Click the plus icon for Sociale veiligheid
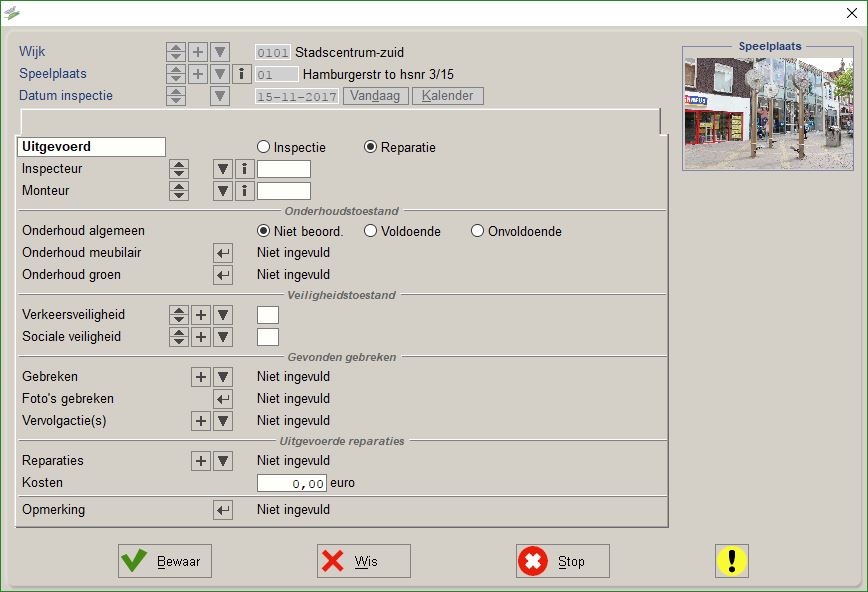The image size is (868, 592). pyautogui.click(x=201, y=337)
